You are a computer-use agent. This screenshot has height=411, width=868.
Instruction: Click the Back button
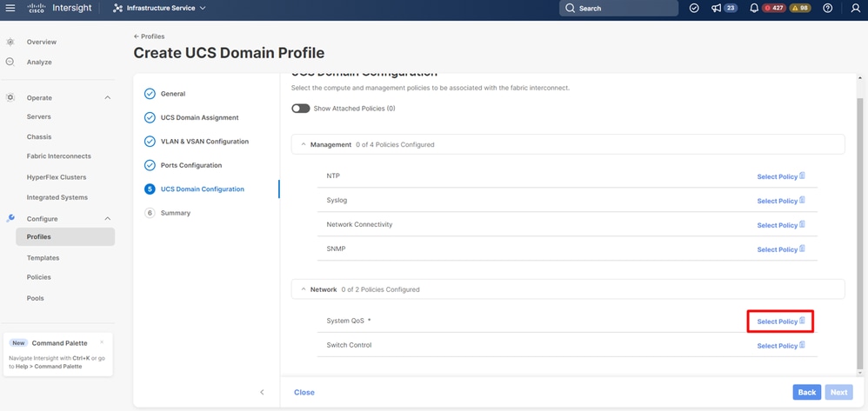806,392
